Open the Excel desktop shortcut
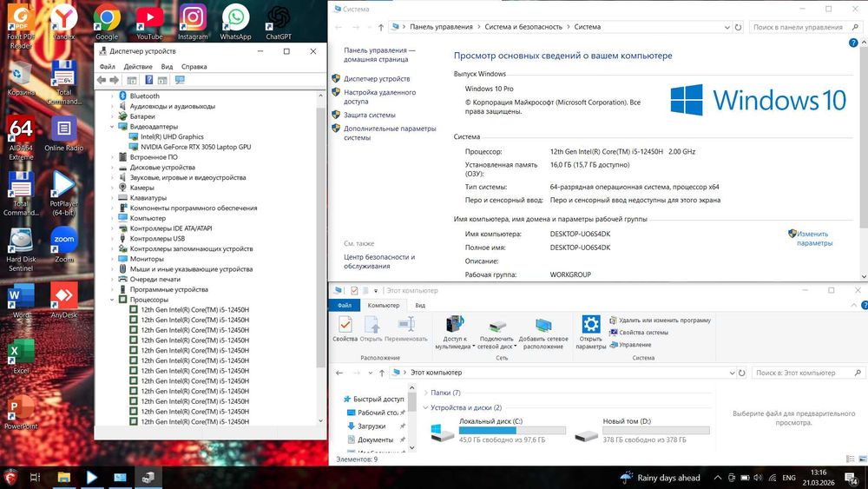Image resolution: width=868 pixels, height=489 pixels. tap(21, 356)
